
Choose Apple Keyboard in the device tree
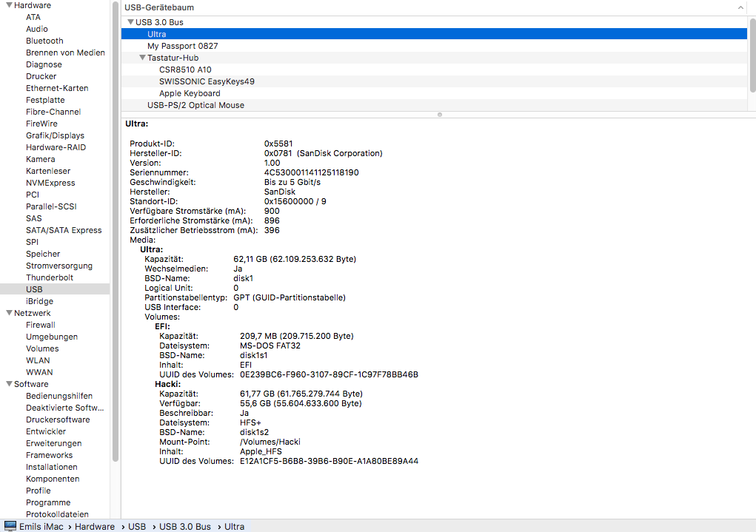(x=190, y=93)
